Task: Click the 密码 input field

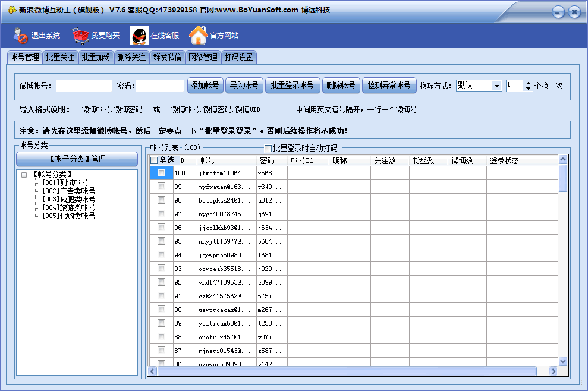Action: coord(160,86)
